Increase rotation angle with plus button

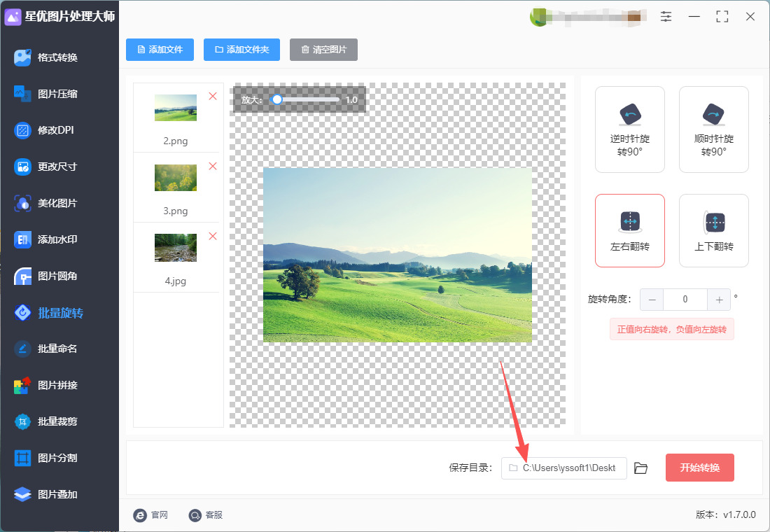[x=719, y=300]
